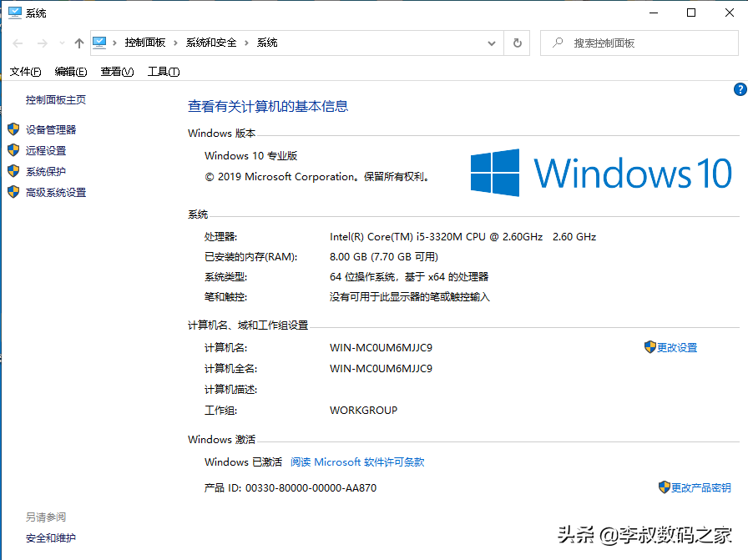The height and width of the screenshot is (560, 748).
Task: Click the shield icon beside 设备管理器
Action: tap(13, 129)
